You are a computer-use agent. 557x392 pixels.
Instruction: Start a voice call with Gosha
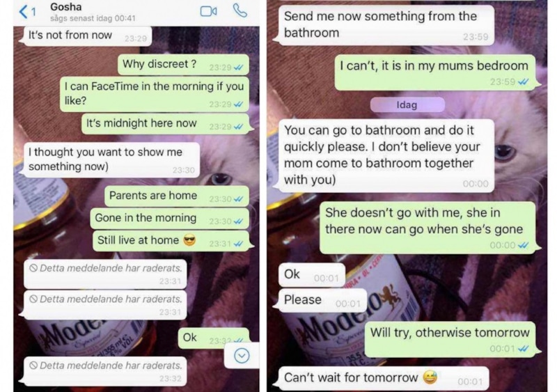coord(240,10)
